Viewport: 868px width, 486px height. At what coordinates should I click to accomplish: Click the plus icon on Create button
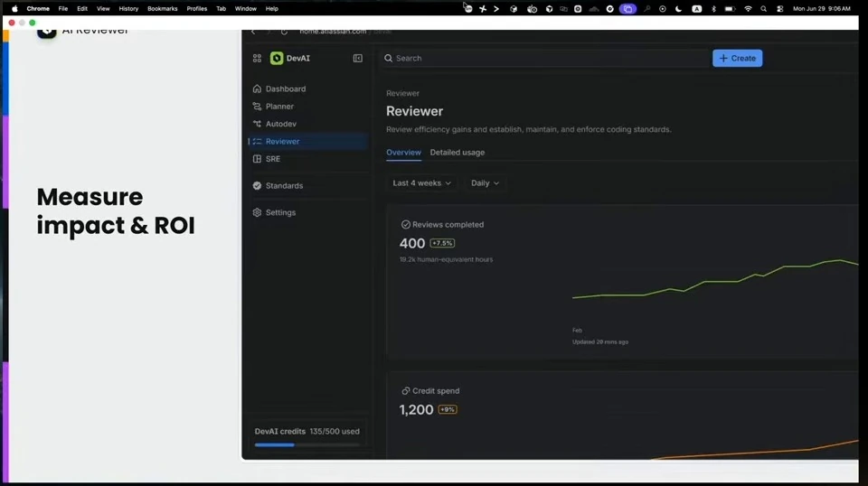point(723,58)
